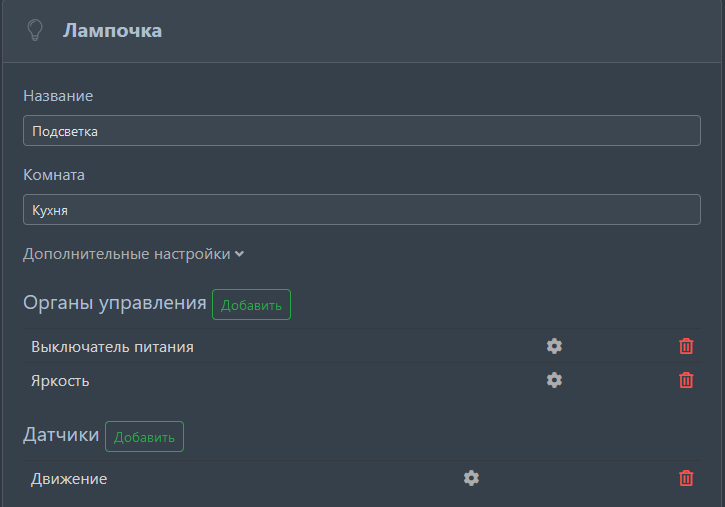Delete the Выключатель питания control
Viewport: 725px width, 507px height.
click(x=686, y=346)
